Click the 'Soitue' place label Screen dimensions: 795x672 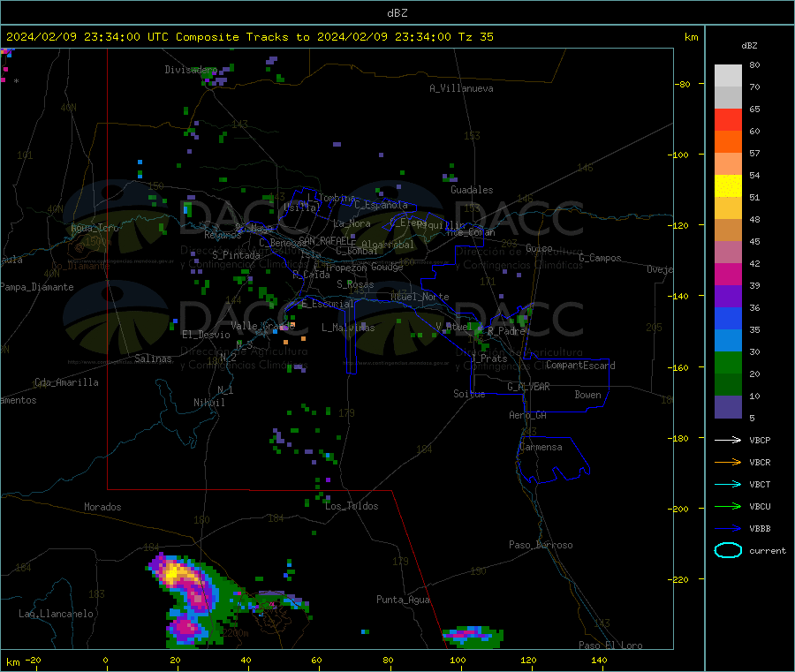pyautogui.click(x=469, y=394)
